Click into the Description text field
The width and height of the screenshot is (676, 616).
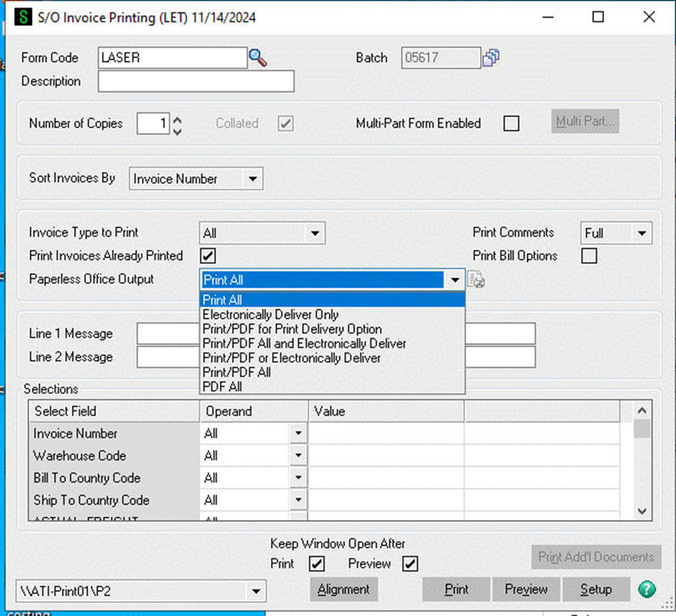196,82
